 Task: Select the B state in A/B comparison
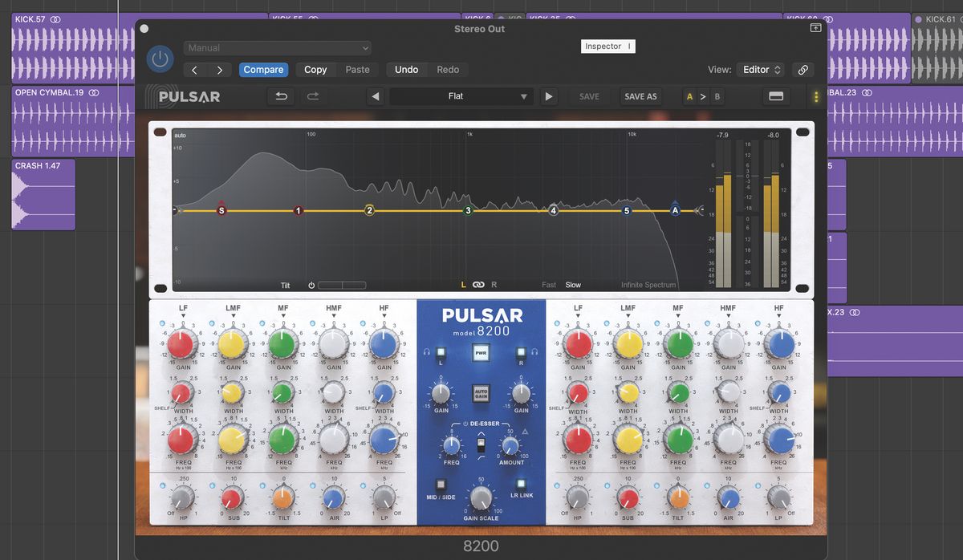coord(717,96)
